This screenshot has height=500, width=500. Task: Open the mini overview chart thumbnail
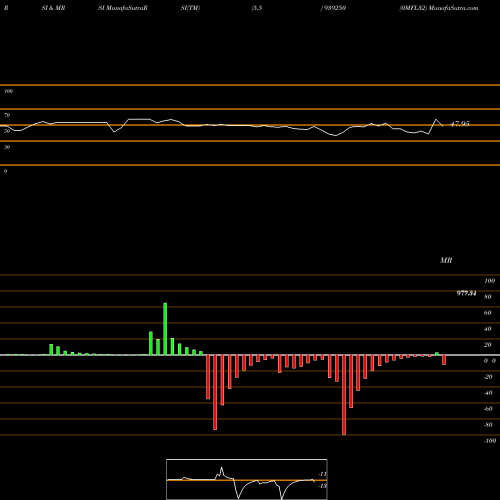pyautogui.click(x=247, y=479)
